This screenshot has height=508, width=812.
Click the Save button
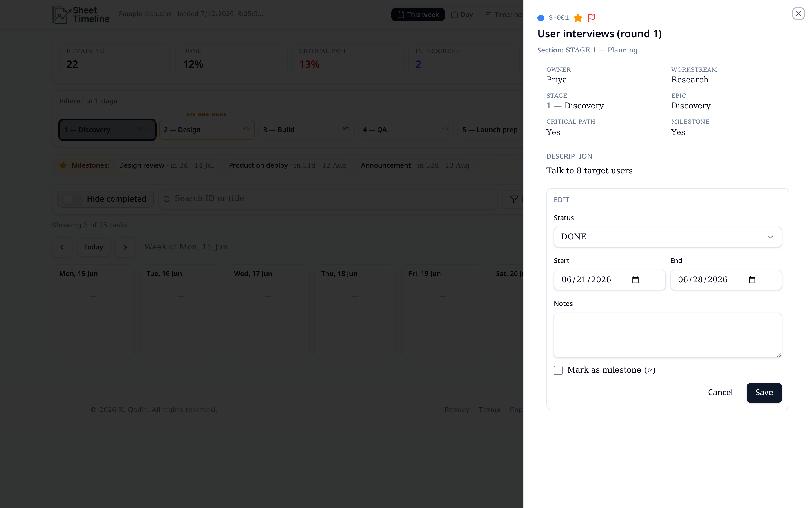[764, 392]
